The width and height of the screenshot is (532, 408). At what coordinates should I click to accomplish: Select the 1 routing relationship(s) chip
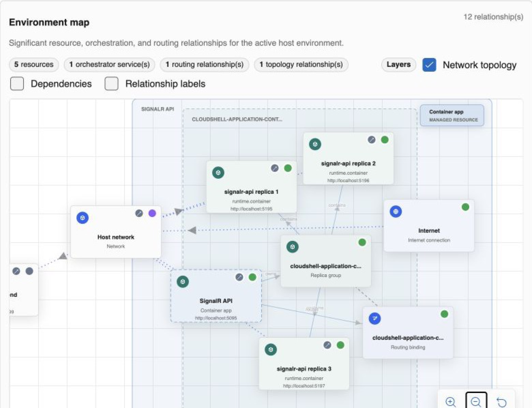[x=205, y=64]
